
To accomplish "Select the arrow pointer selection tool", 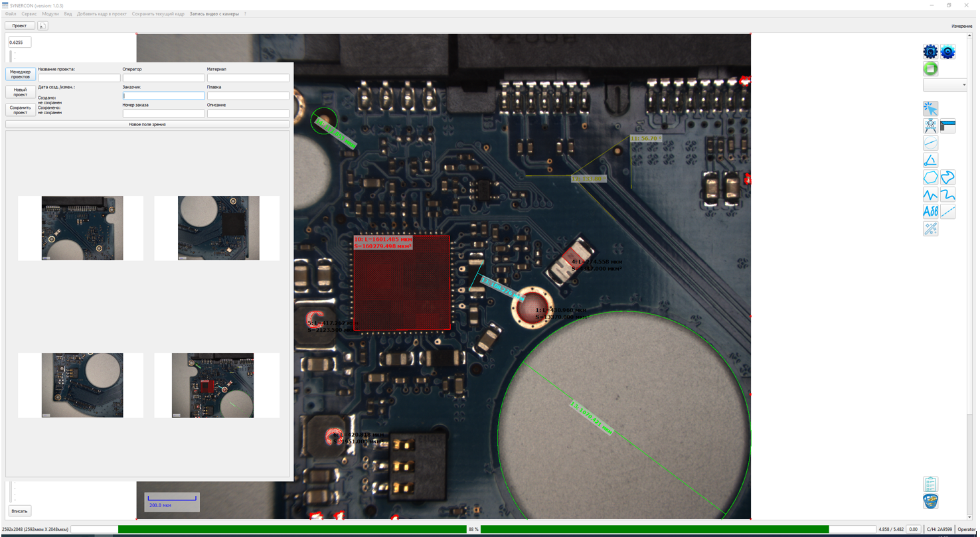I will click(930, 109).
